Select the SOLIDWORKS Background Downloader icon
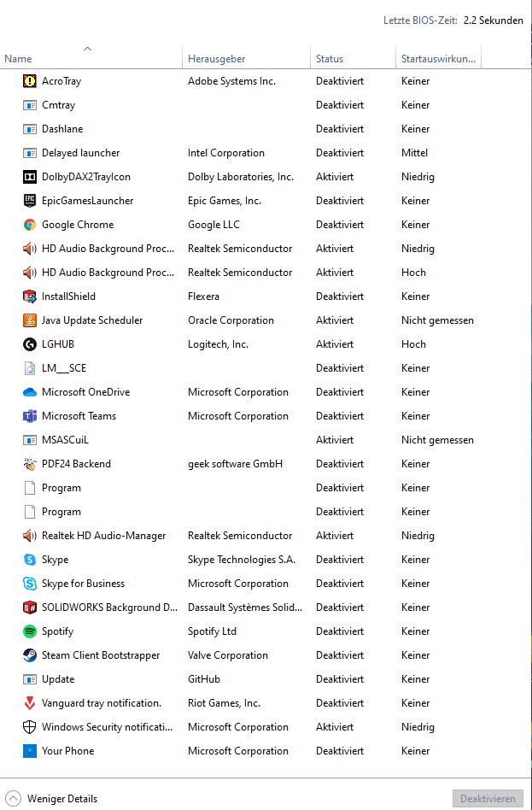Viewport: 532px width, 810px height. pos(30,607)
